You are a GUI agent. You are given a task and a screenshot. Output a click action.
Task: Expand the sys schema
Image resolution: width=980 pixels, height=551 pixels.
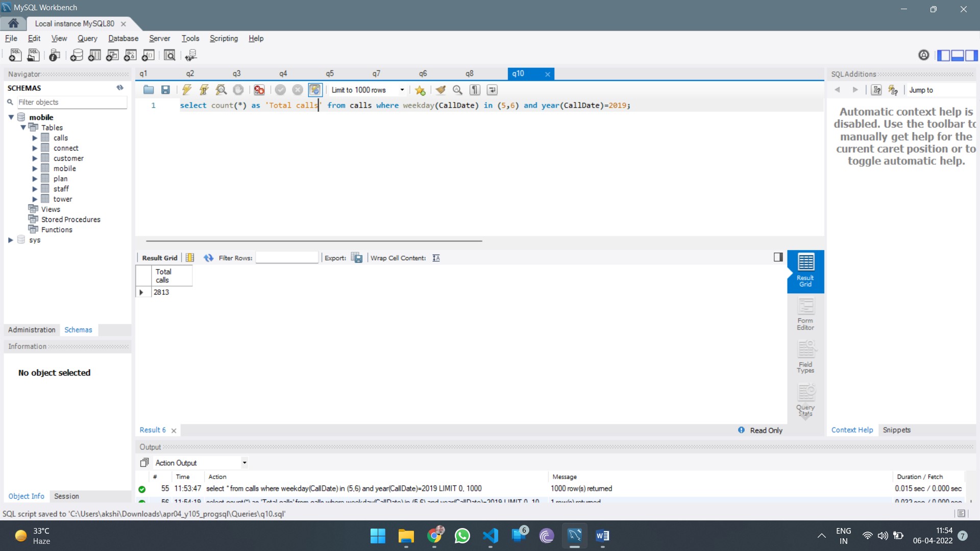click(11, 240)
